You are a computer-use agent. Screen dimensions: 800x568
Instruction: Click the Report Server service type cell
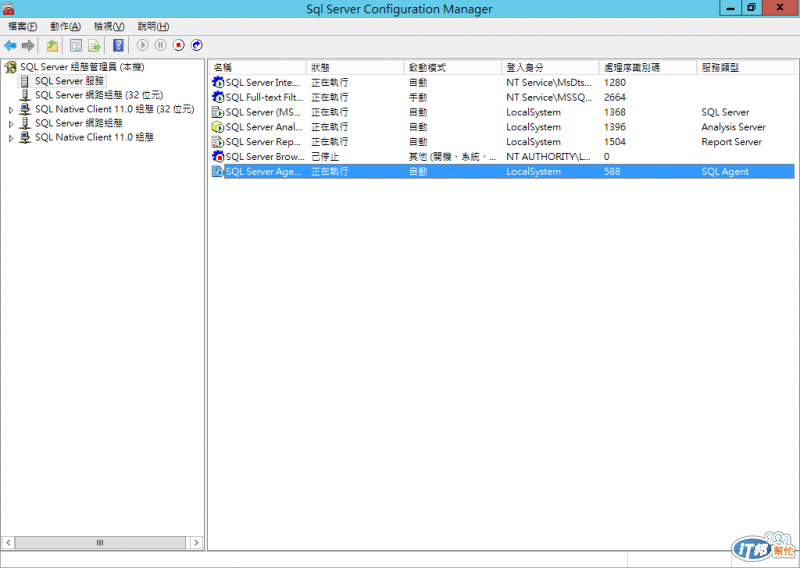732,142
